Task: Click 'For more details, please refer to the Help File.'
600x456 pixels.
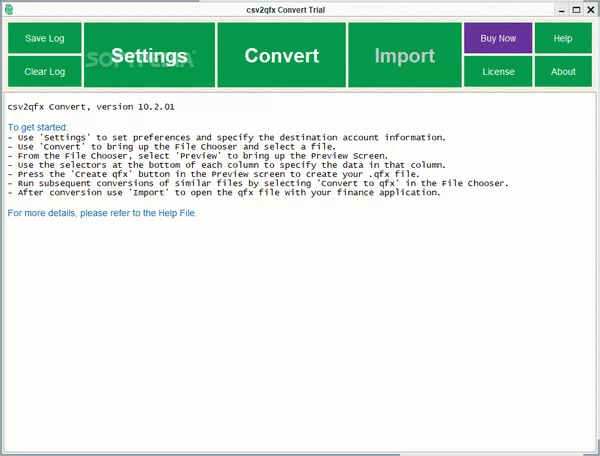Action: tap(102, 213)
